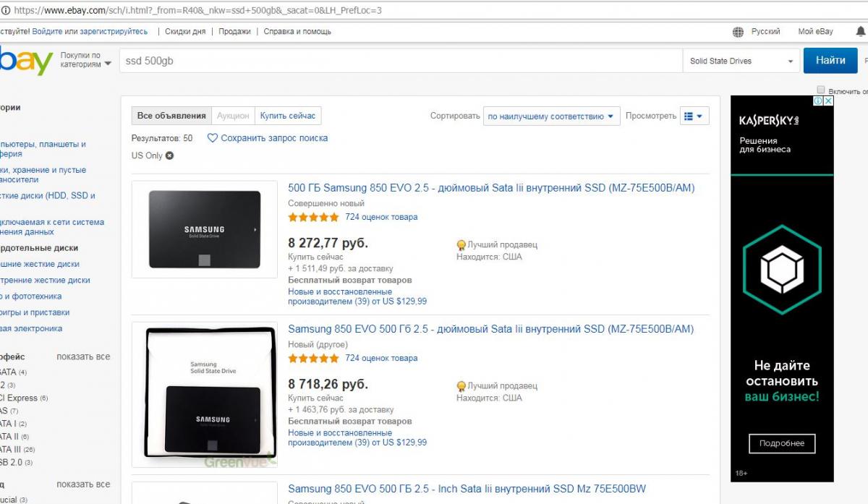Click the Результатов: 50 text

[162, 138]
